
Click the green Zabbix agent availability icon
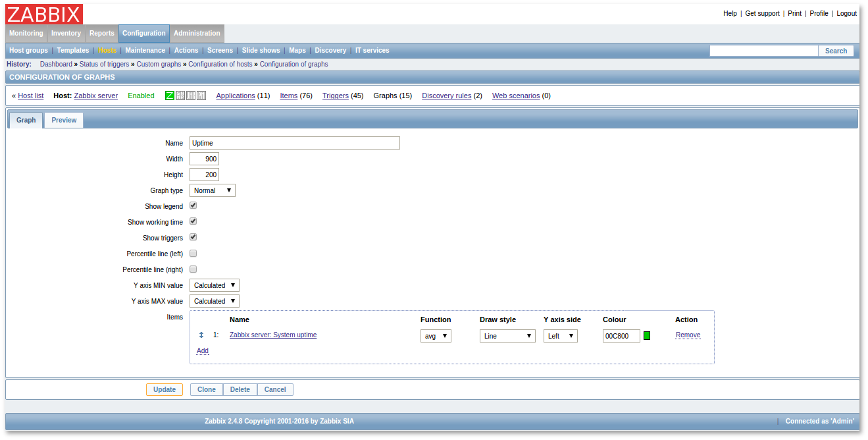click(x=170, y=96)
